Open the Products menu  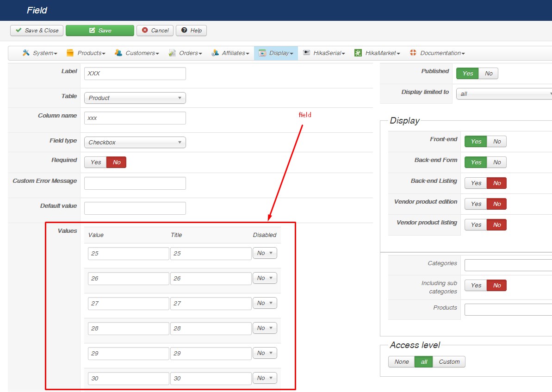(x=86, y=53)
